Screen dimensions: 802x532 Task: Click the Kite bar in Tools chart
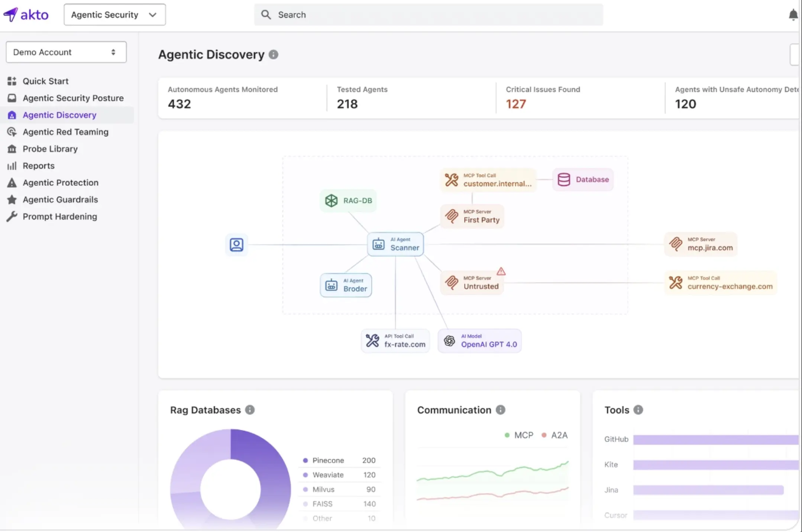716,465
